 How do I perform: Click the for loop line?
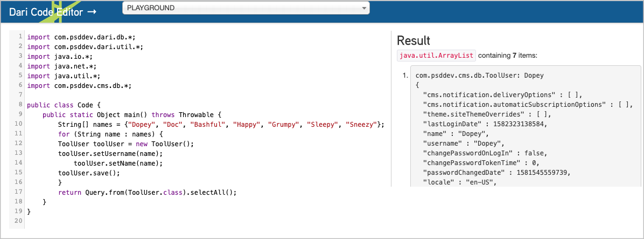pyautogui.click(x=110, y=134)
